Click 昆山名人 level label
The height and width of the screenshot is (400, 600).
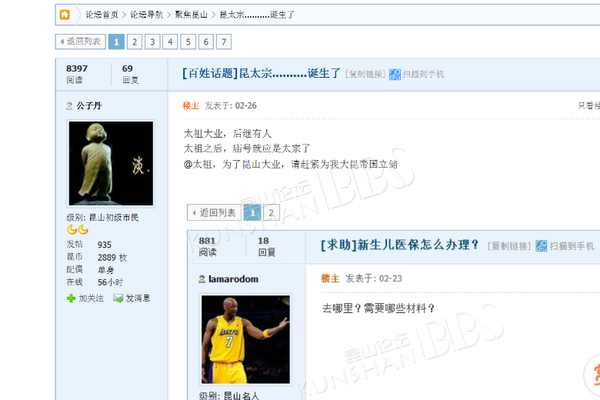(x=241, y=396)
